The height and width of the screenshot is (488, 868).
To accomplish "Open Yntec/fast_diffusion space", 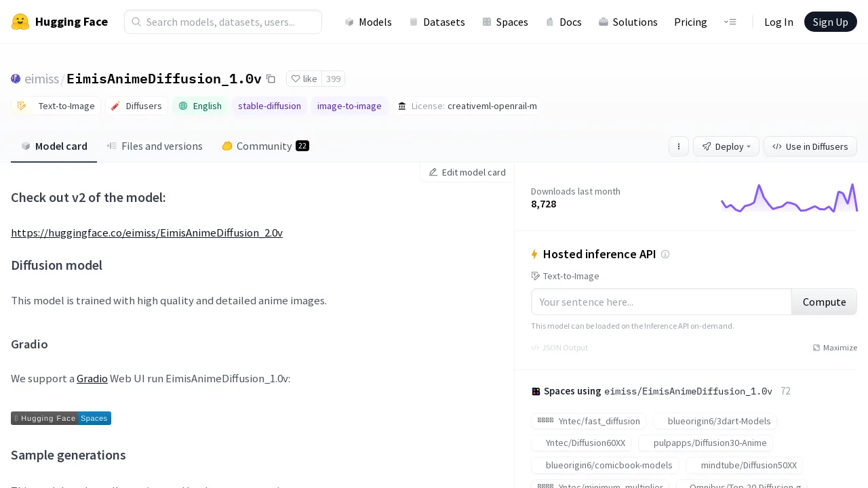I will pyautogui.click(x=589, y=421).
